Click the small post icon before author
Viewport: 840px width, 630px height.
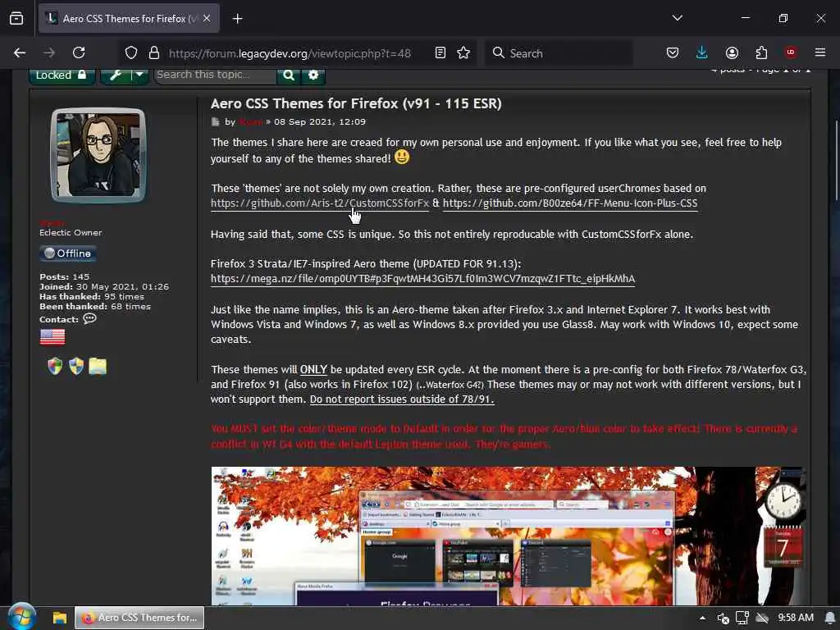coord(216,121)
